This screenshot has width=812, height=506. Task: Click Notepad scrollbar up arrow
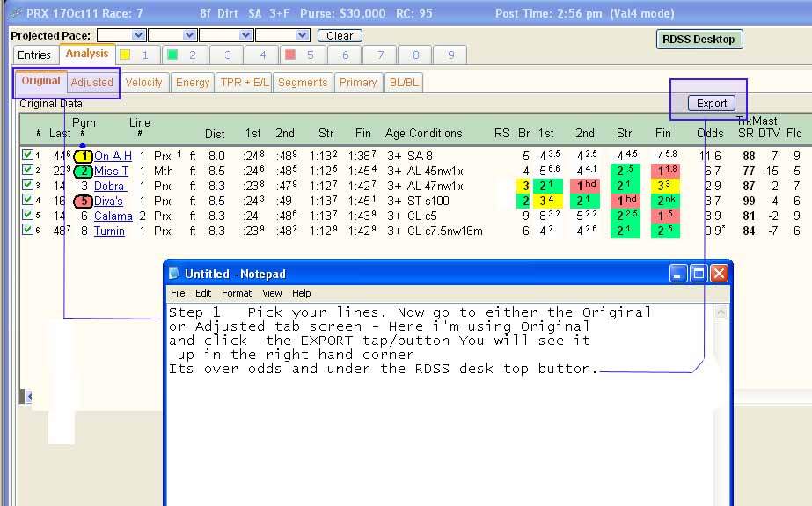[x=721, y=312]
